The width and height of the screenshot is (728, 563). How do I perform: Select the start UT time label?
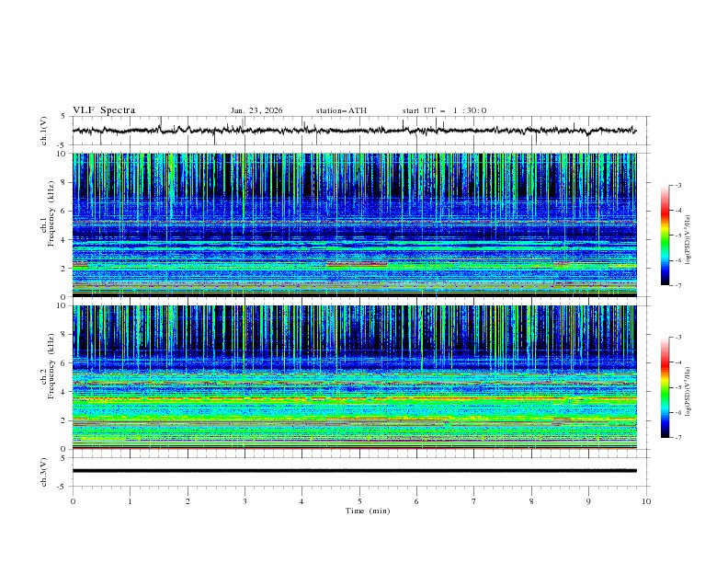[444, 110]
